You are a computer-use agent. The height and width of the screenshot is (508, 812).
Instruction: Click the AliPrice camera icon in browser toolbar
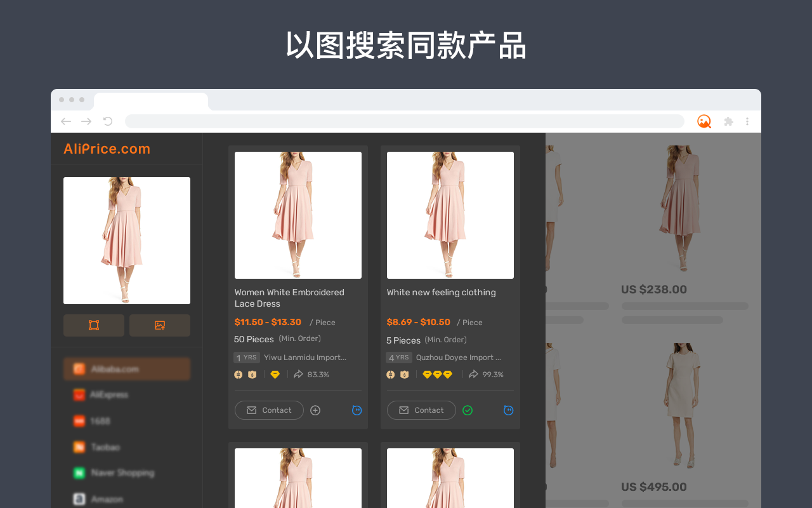(704, 120)
